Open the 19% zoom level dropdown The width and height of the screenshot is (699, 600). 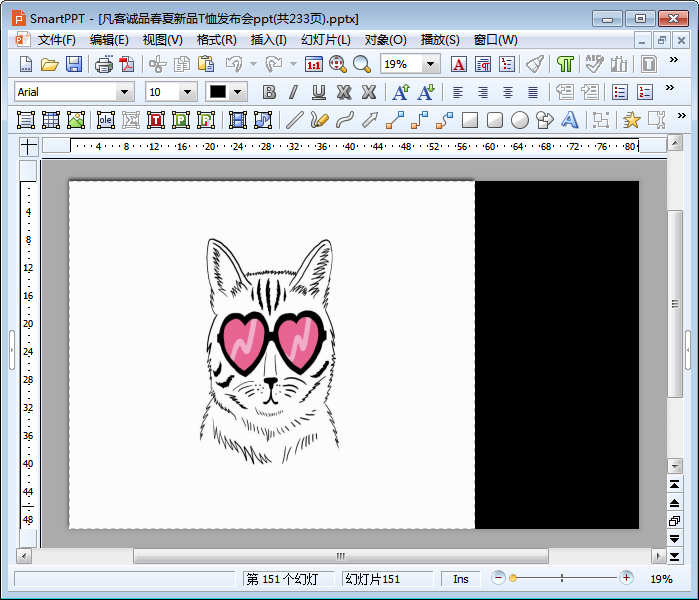(431, 64)
